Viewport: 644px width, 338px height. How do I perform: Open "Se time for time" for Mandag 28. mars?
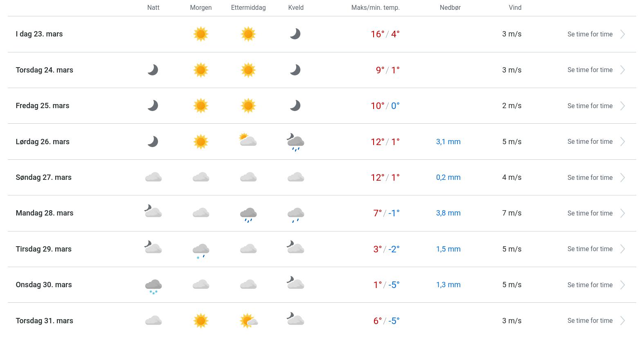[x=590, y=213]
